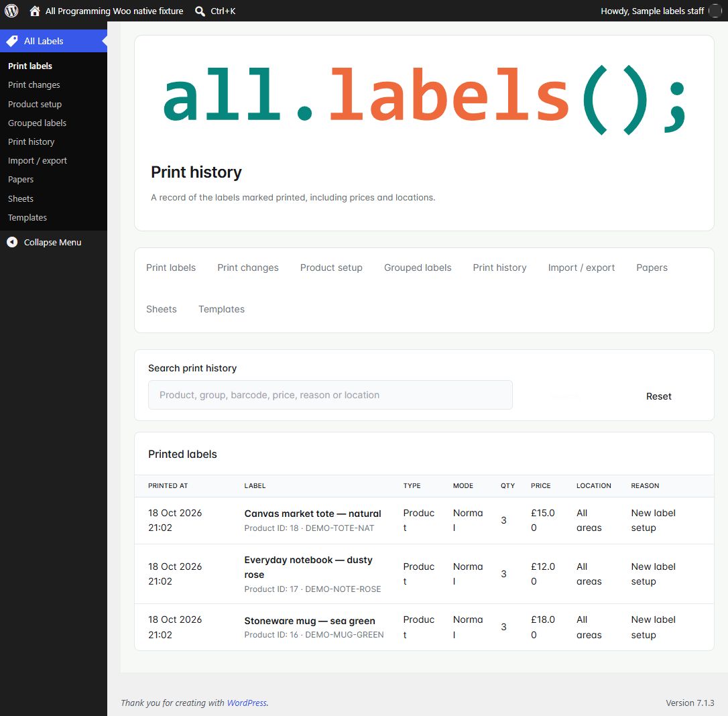The width and height of the screenshot is (728, 716).
Task: Click the Collapse Menu arrow icon
Action: tap(12, 242)
